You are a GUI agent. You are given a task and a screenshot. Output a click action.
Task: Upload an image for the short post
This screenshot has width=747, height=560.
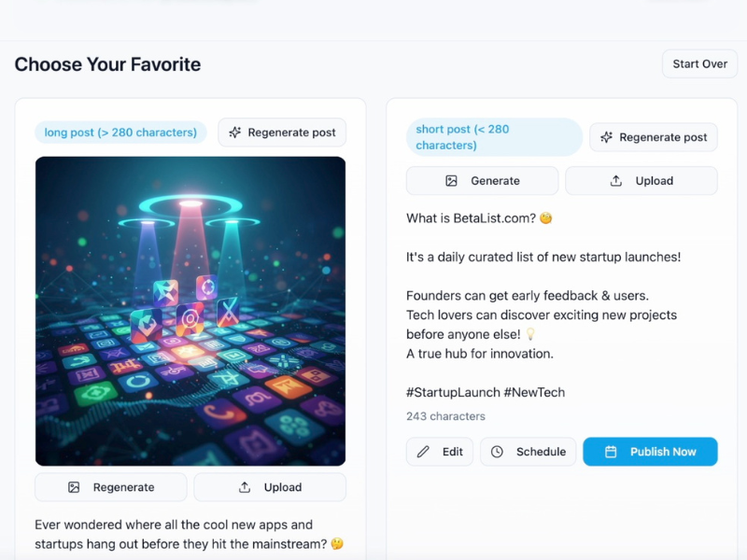pos(641,180)
